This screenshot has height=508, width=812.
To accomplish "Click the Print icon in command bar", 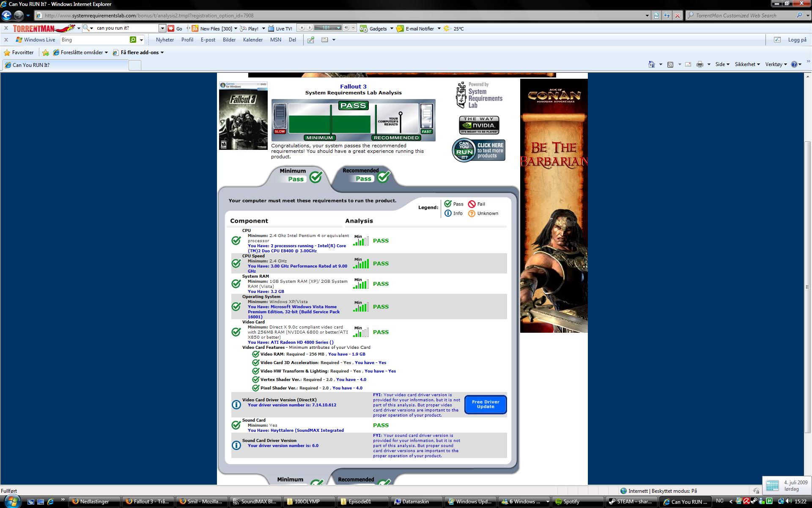I will pos(700,64).
